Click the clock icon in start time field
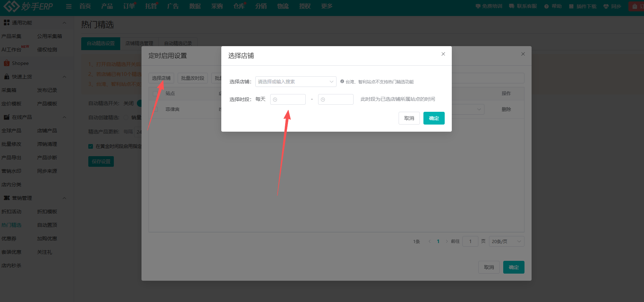644x302 pixels. click(275, 100)
